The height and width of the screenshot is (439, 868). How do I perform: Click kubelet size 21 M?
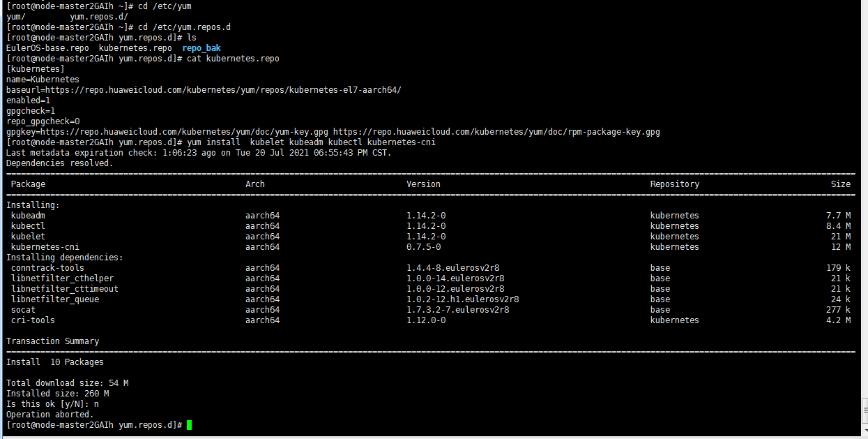click(x=841, y=237)
